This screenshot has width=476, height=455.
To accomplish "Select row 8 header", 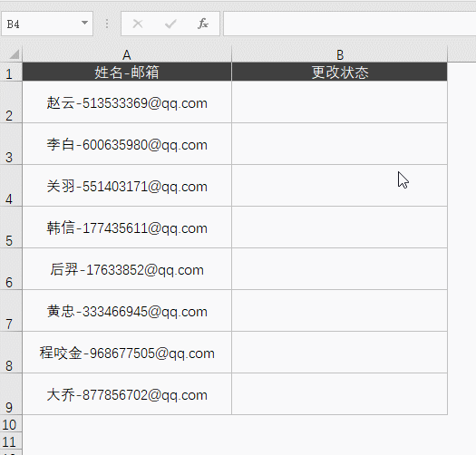I will [11, 353].
